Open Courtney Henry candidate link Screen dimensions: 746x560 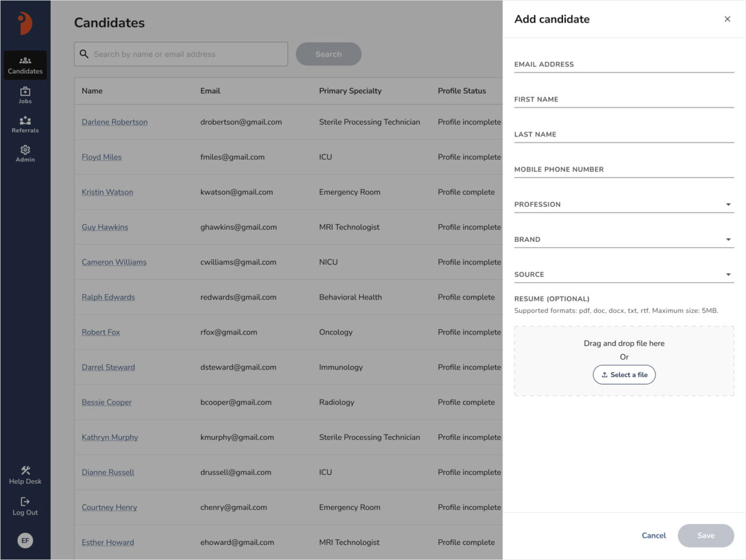tap(109, 507)
